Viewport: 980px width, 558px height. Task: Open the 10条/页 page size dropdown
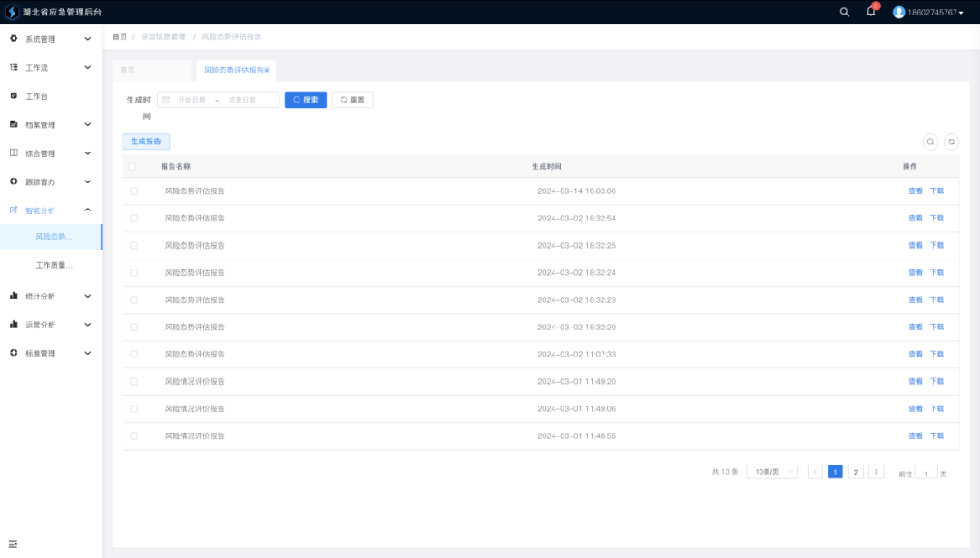(771, 472)
